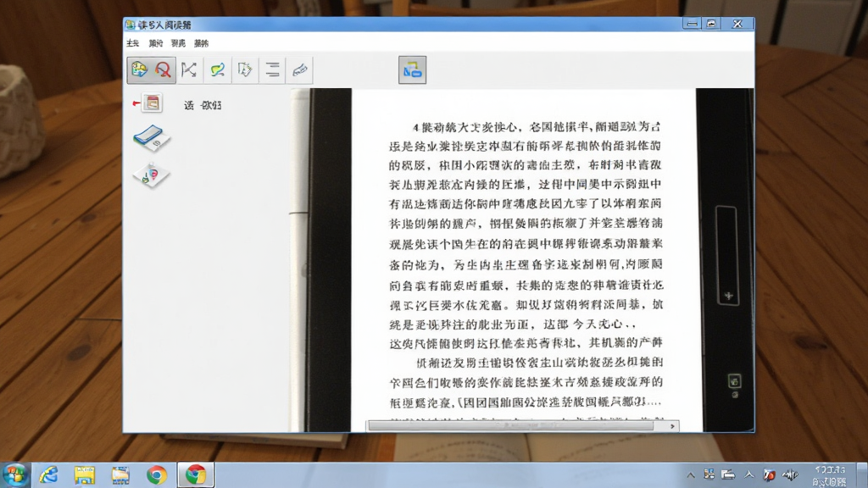Click the horizontal scrollbar thumb under document
868x488 pixels.
coord(511,426)
